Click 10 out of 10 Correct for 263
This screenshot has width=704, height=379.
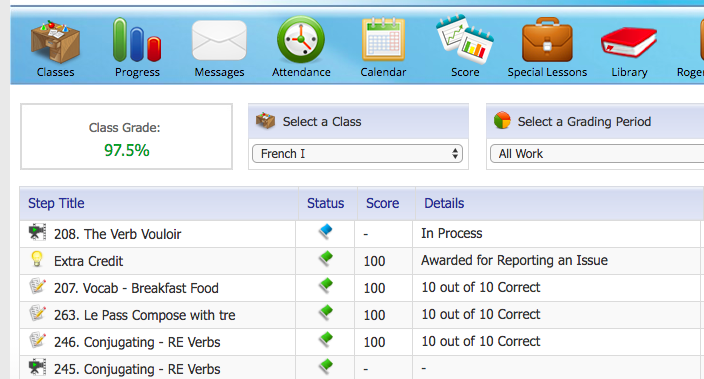(x=481, y=314)
